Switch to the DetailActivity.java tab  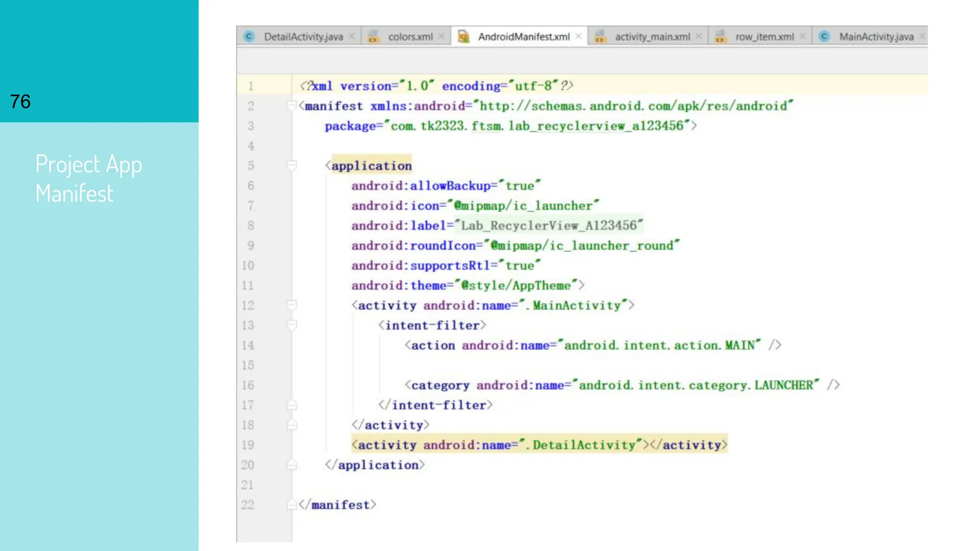point(299,36)
